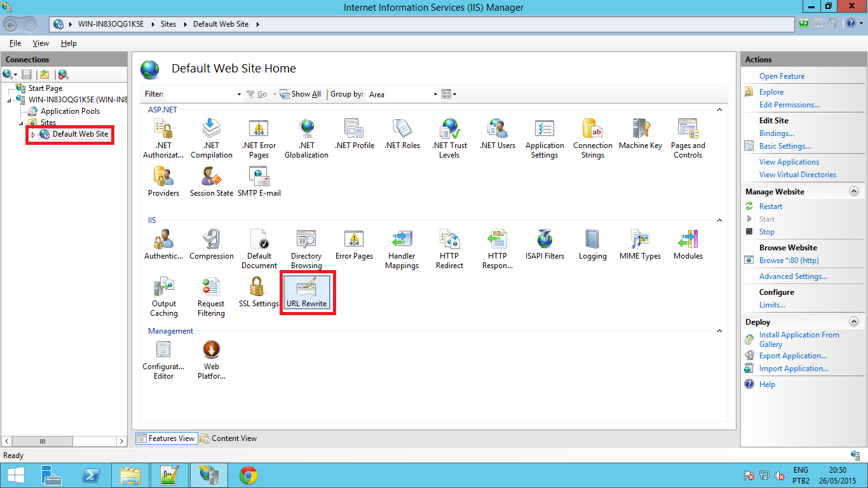Open .NET Compilation feature
The height and width of the screenshot is (488, 868).
(x=211, y=138)
